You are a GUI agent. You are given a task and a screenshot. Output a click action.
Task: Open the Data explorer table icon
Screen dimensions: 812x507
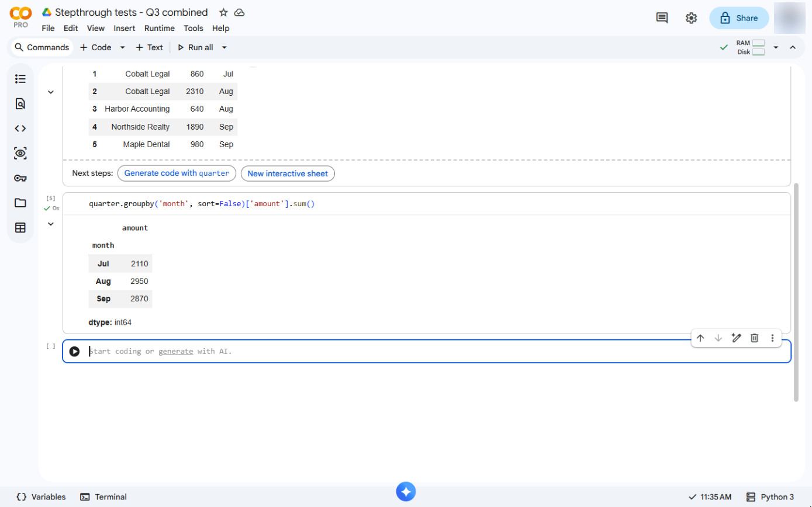20,228
